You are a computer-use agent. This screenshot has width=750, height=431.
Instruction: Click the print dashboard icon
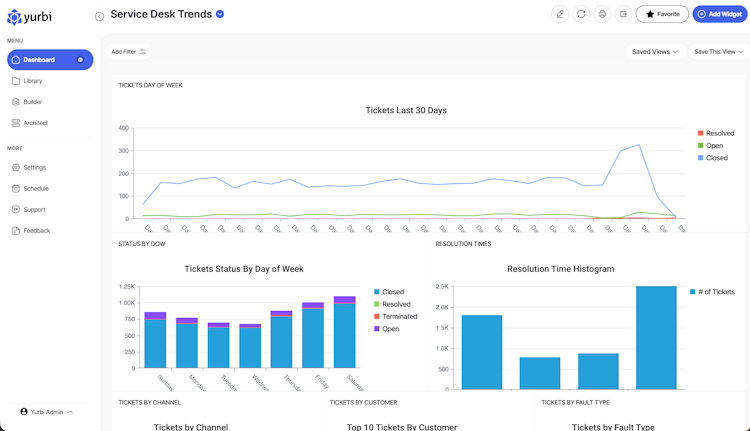[x=602, y=14]
